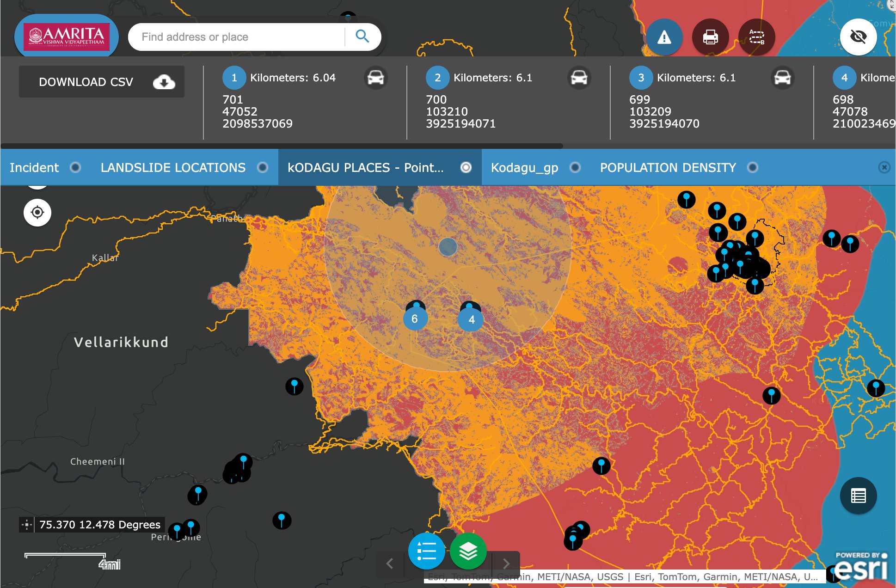
Task: Click the Amrita Vishwa Vidyapeetham logo
Action: pos(67,37)
